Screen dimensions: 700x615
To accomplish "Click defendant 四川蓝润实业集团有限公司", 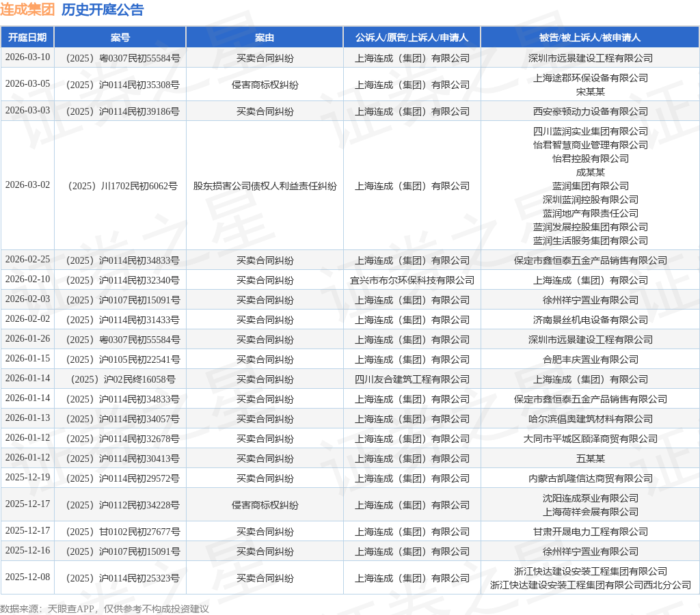I will click(x=590, y=132).
